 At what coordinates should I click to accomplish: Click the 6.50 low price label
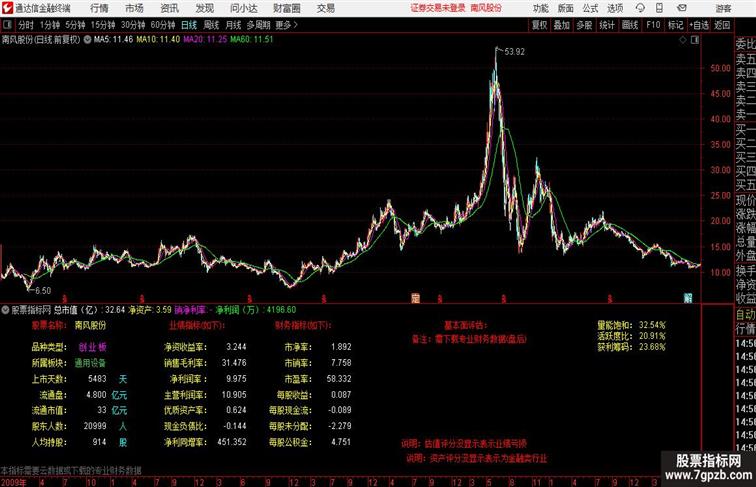[x=43, y=291]
